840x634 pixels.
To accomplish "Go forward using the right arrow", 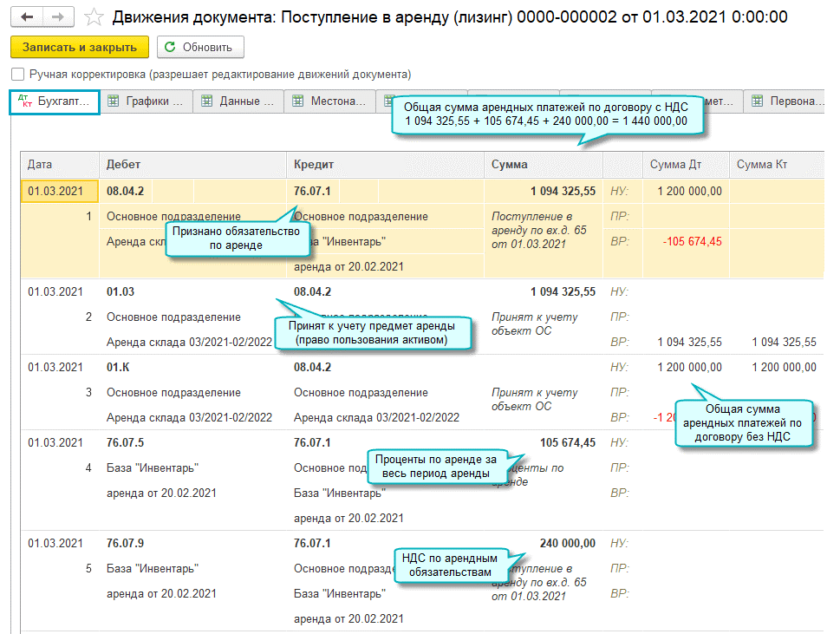I will 58,17.
